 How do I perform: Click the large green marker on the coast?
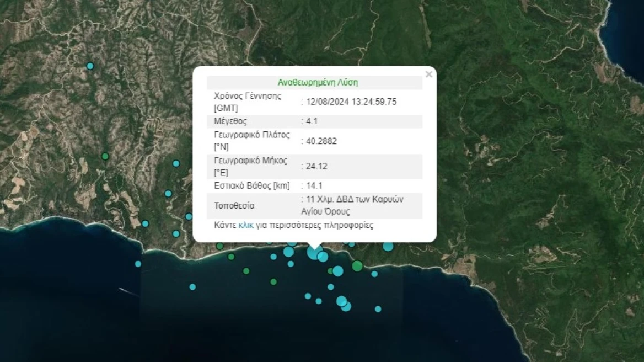coord(357,266)
